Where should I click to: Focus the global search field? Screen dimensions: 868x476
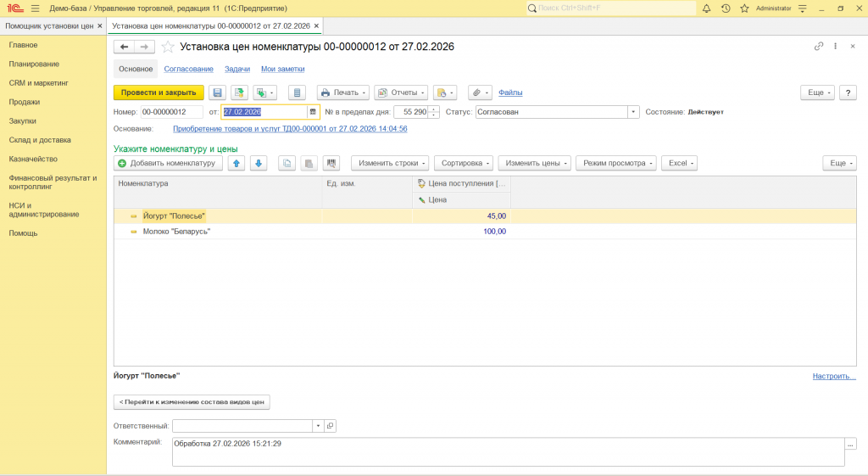611,8
